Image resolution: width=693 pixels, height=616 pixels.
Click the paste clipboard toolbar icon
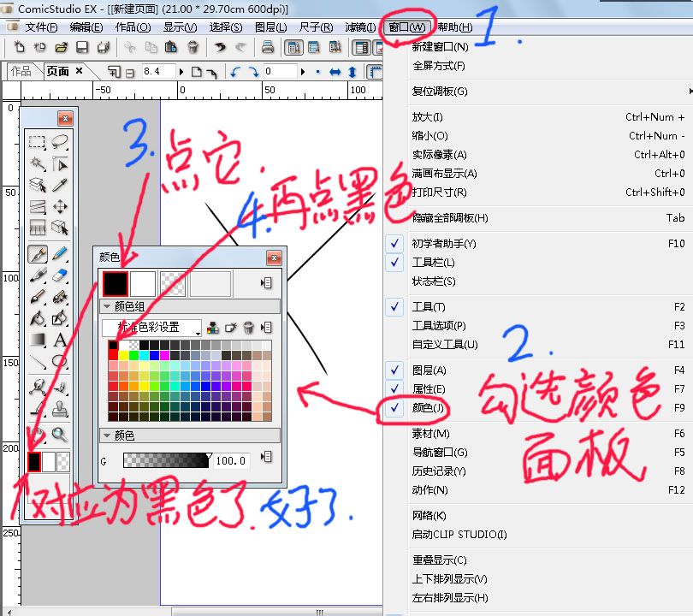(171, 47)
